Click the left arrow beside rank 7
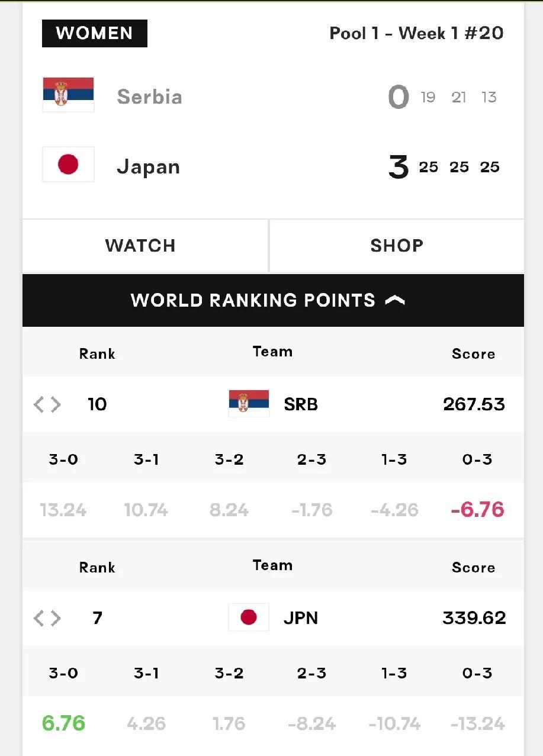The image size is (543, 756). coord(39,618)
